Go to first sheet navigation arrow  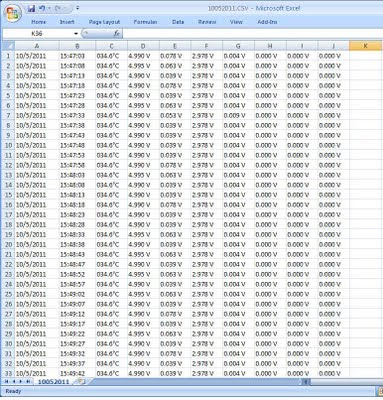pyautogui.click(x=7, y=381)
